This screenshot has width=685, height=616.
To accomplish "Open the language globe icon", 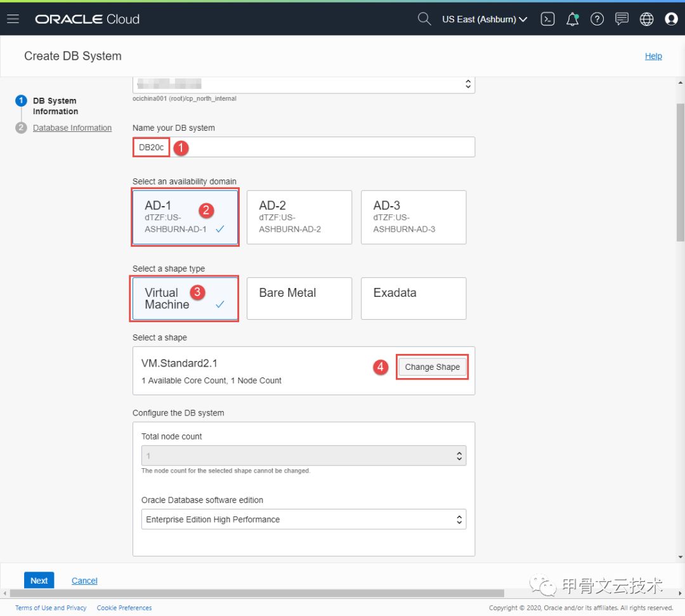I will pyautogui.click(x=646, y=19).
